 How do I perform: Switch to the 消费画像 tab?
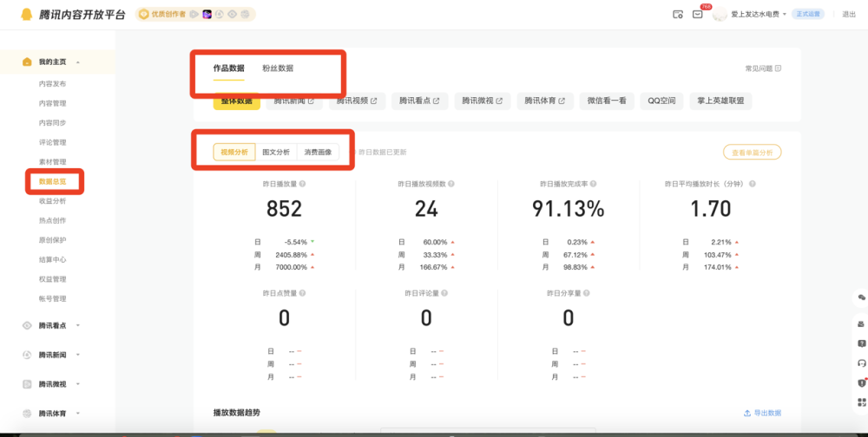click(318, 152)
